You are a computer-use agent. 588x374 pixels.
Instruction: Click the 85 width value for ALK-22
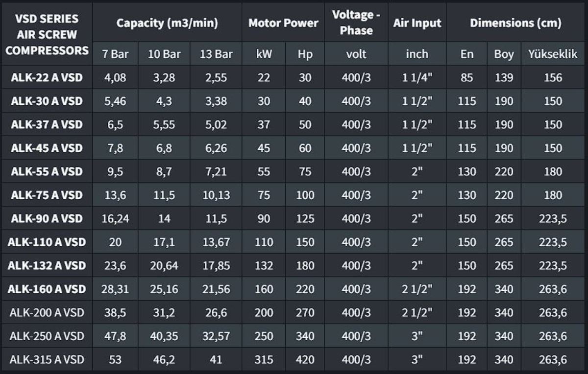(467, 77)
